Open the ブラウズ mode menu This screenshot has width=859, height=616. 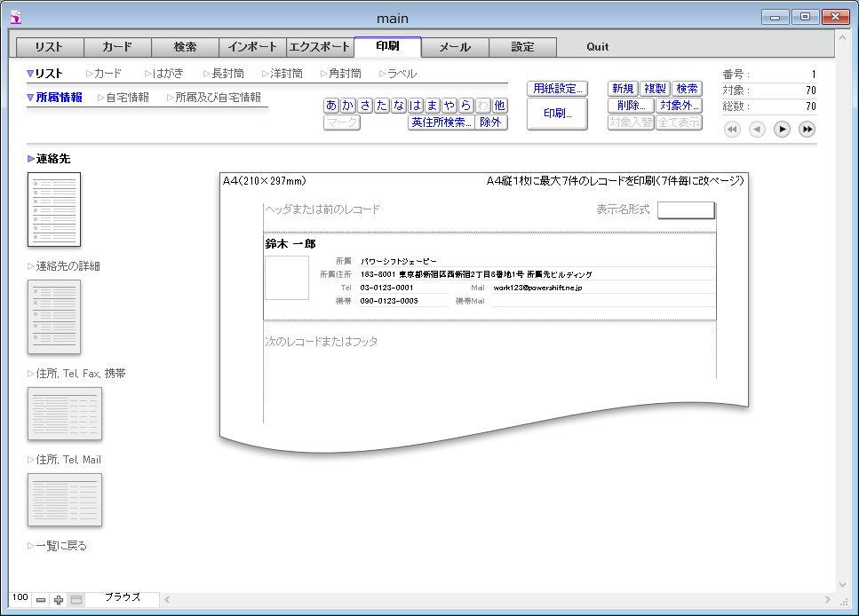[x=123, y=598]
